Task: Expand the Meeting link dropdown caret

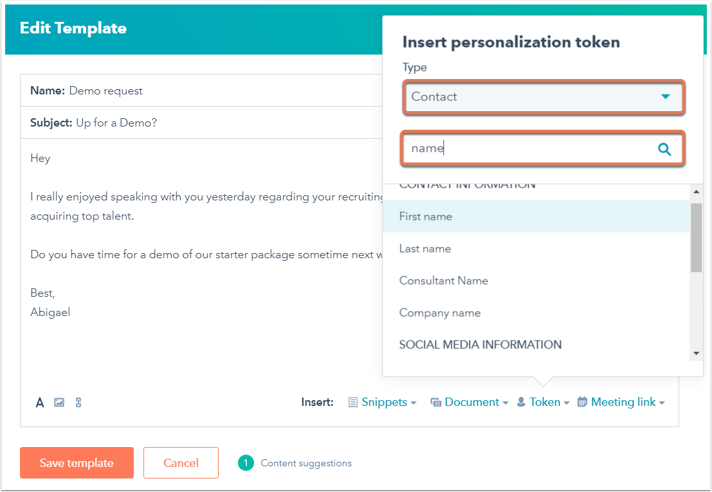Action: tap(662, 403)
